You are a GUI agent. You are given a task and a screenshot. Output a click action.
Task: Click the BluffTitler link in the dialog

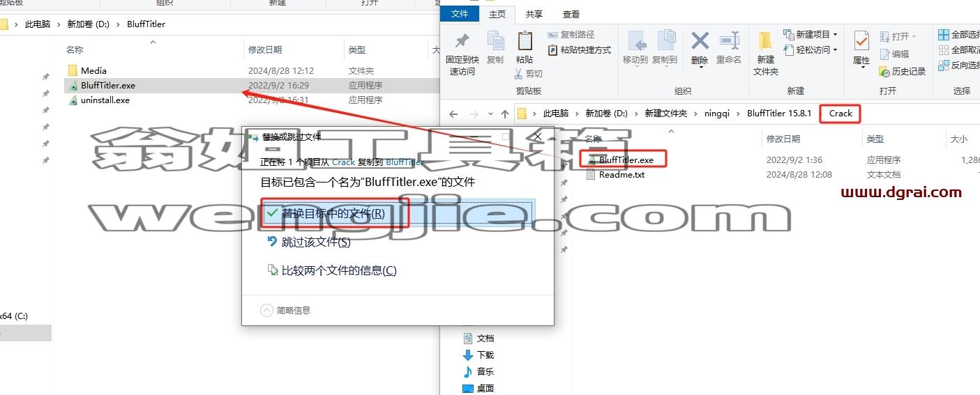click(405, 162)
